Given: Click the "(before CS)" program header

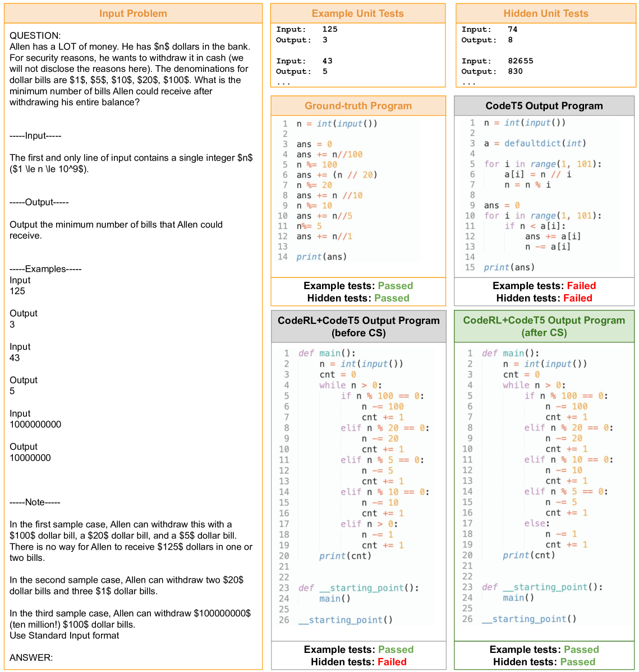Looking at the screenshot, I should pyautogui.click(x=358, y=327).
